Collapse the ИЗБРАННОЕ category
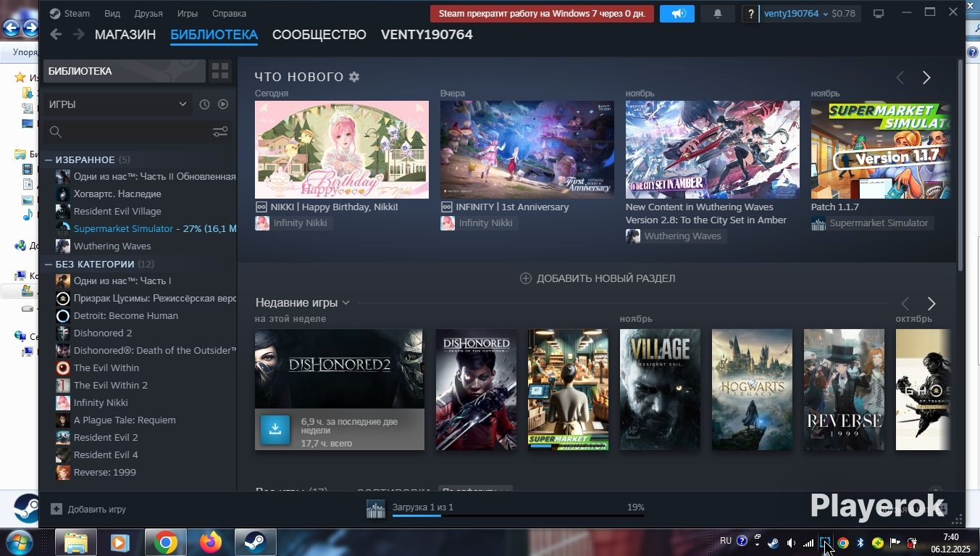This screenshot has height=556, width=980. pos(49,159)
